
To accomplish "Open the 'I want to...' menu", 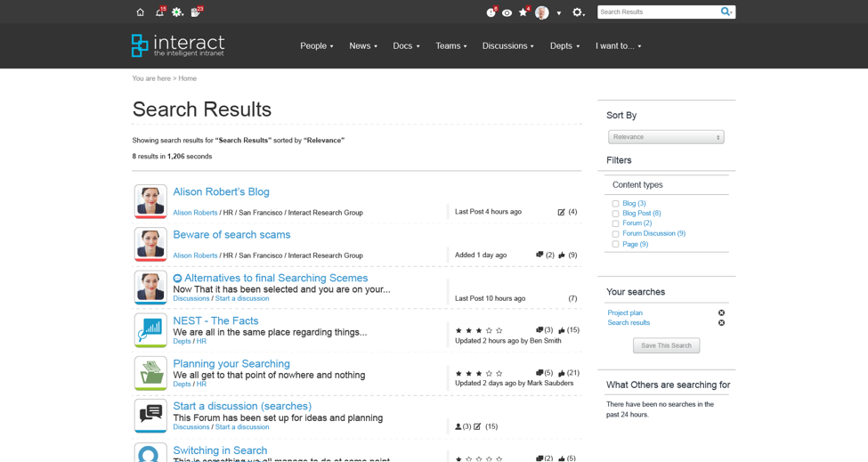I will (619, 46).
